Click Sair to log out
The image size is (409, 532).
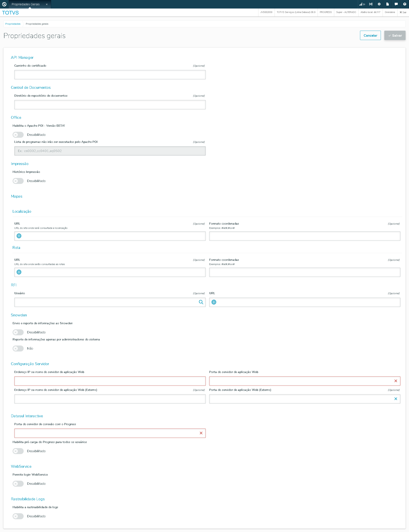[x=403, y=12]
